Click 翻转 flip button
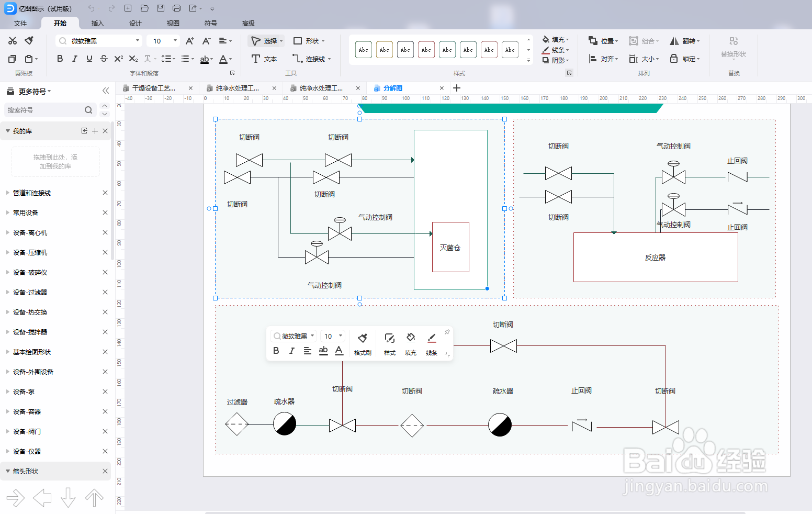 pos(684,41)
